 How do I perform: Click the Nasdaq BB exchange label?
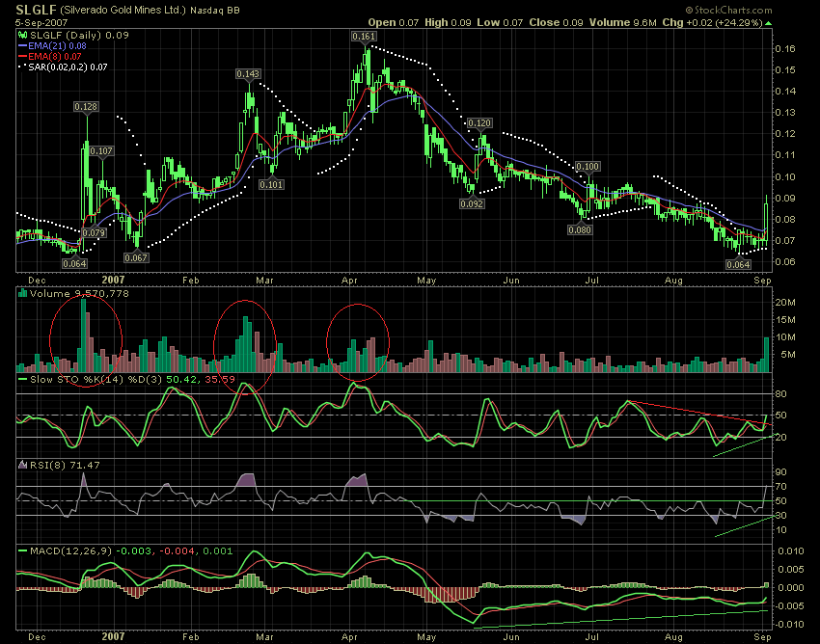214,10
